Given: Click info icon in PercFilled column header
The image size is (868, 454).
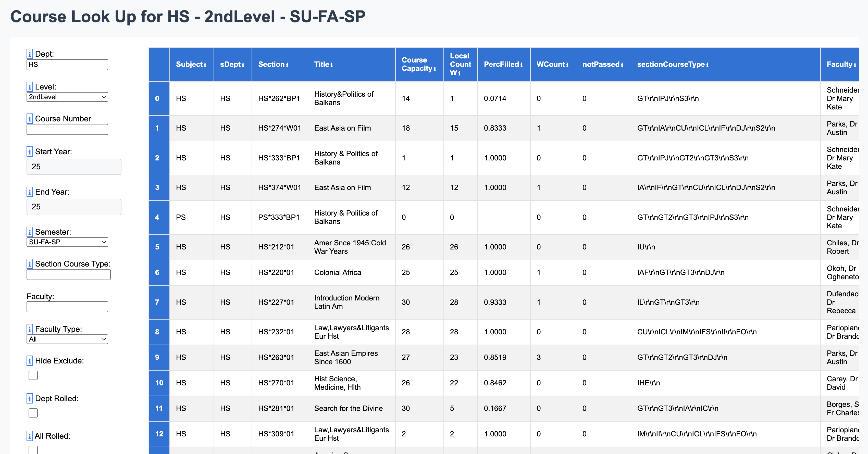Looking at the screenshot, I should click(x=521, y=65).
